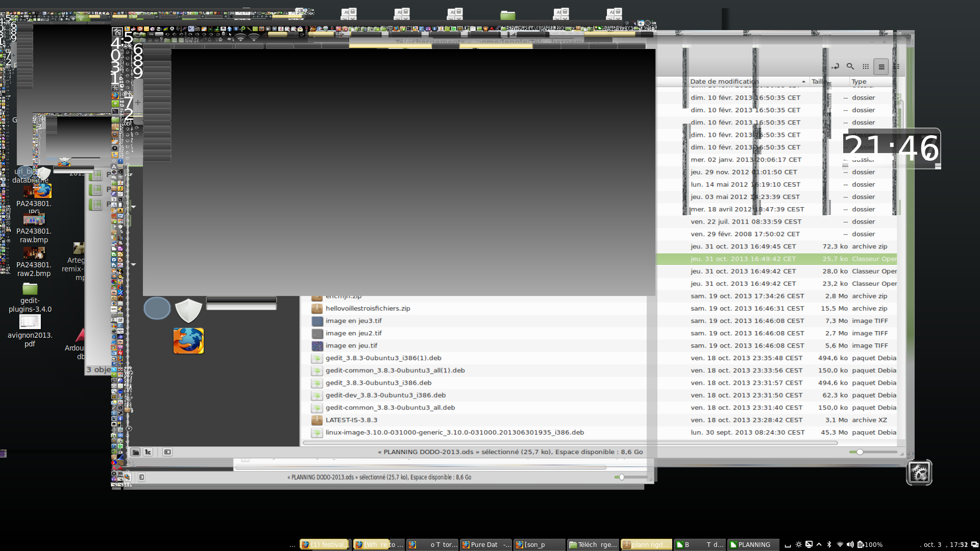Switch to Pure Dat taskbar window
This screenshot has height=551, width=980.
pyautogui.click(x=485, y=545)
